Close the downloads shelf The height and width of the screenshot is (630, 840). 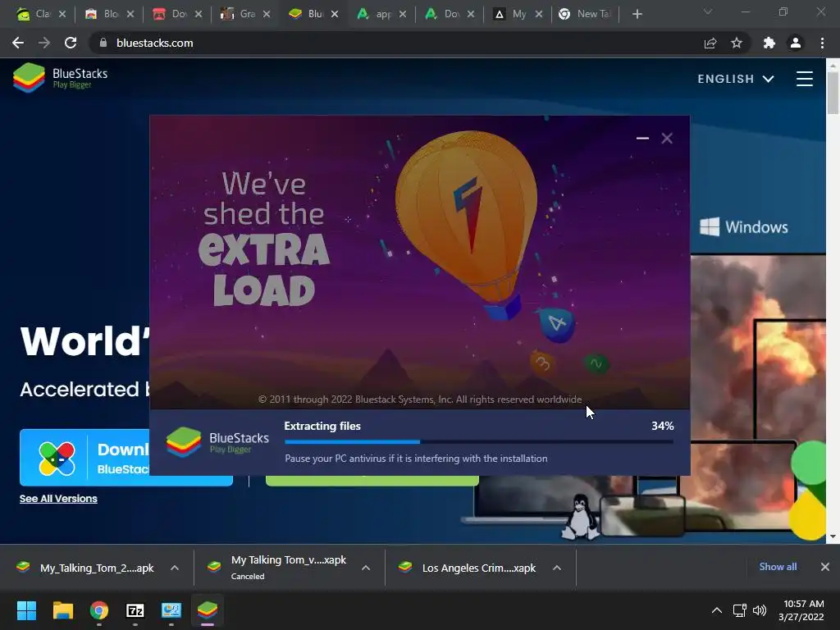825,567
